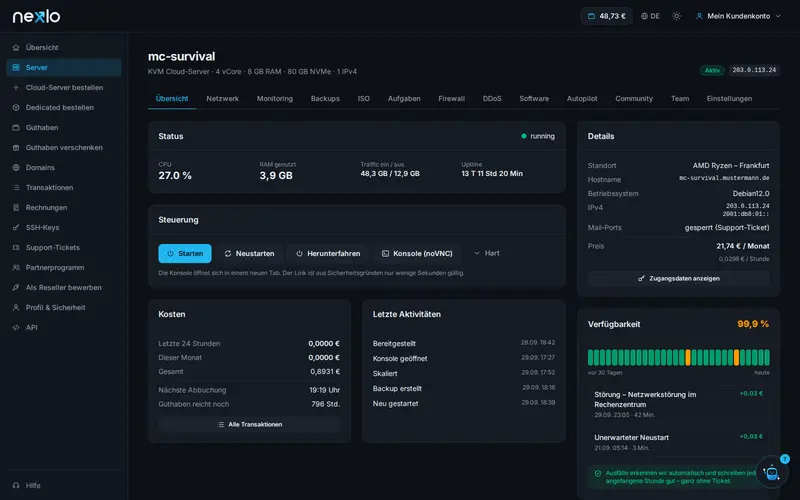Image resolution: width=800 pixels, height=500 pixels.
Task: Open the Software tab
Action: point(534,98)
